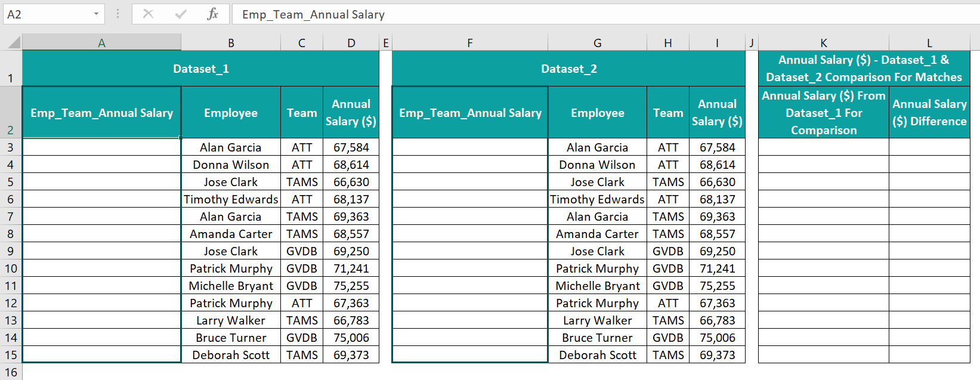980x380 pixels.
Task: Click the Employee header in column B
Action: tap(231, 113)
